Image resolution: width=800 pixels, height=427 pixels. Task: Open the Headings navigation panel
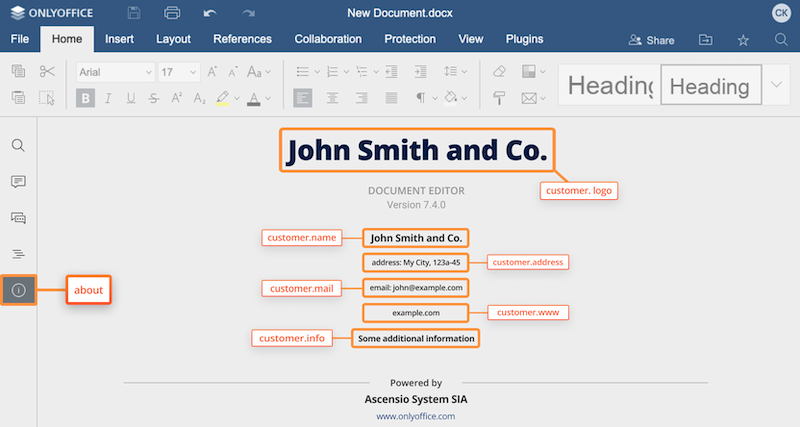point(18,254)
